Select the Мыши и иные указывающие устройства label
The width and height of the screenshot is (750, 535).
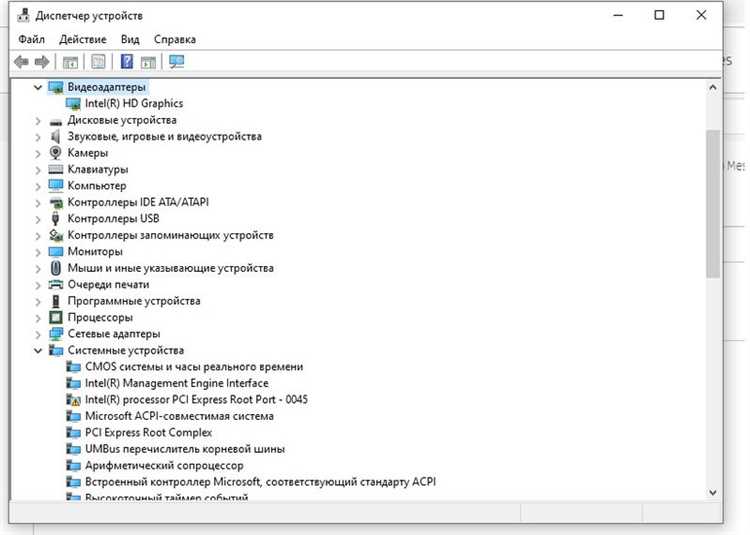(171, 268)
